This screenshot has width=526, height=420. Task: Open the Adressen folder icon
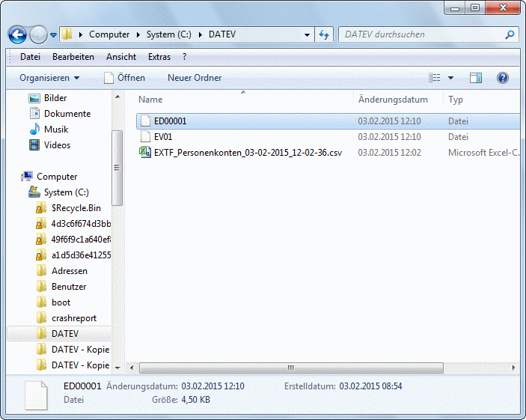coord(41,270)
